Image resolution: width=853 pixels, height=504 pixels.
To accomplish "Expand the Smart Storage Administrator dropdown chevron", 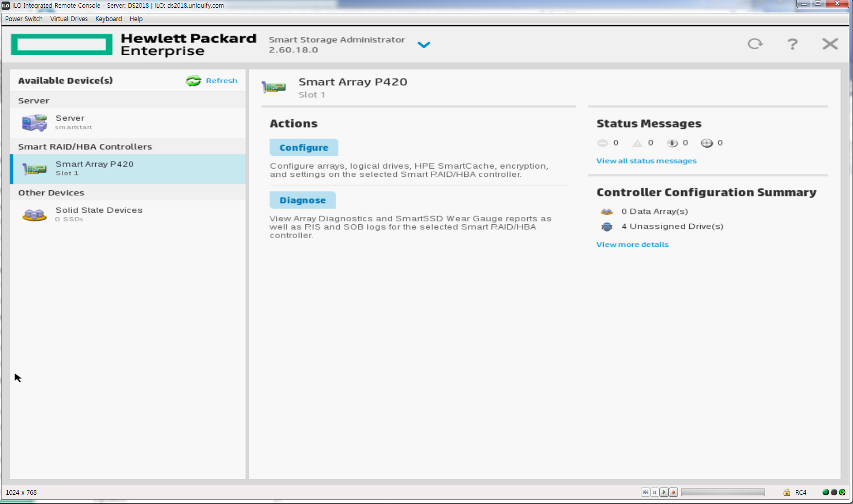I will tap(424, 45).
